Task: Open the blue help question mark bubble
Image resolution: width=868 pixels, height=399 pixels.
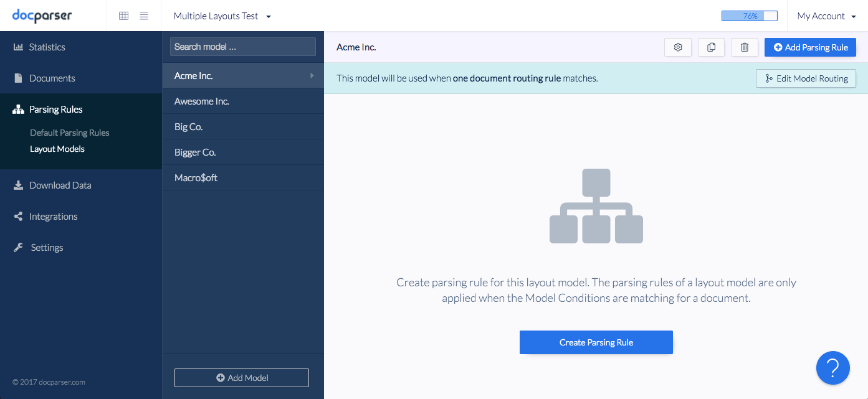Action: [832, 368]
